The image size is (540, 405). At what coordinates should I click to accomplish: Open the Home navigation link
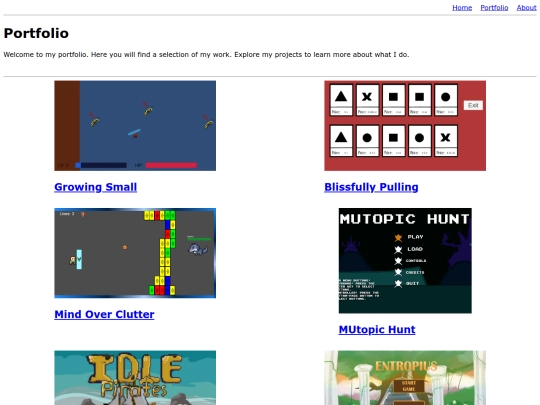[x=462, y=8]
